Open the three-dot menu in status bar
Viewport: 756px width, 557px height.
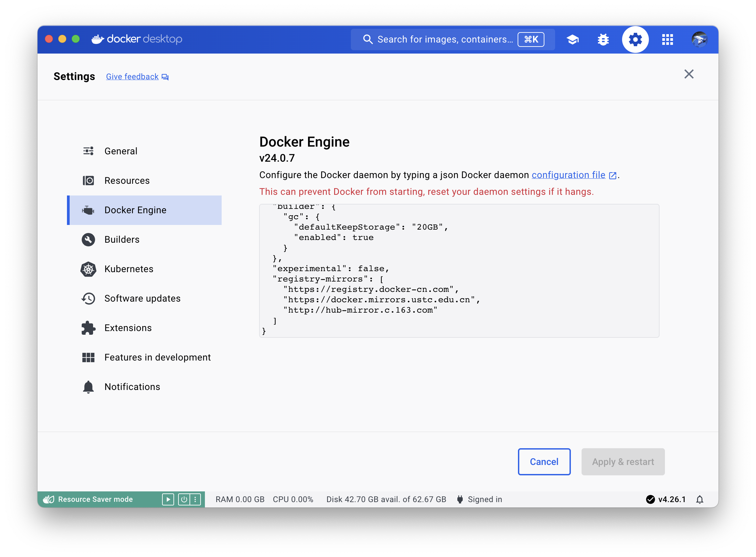[x=195, y=499]
